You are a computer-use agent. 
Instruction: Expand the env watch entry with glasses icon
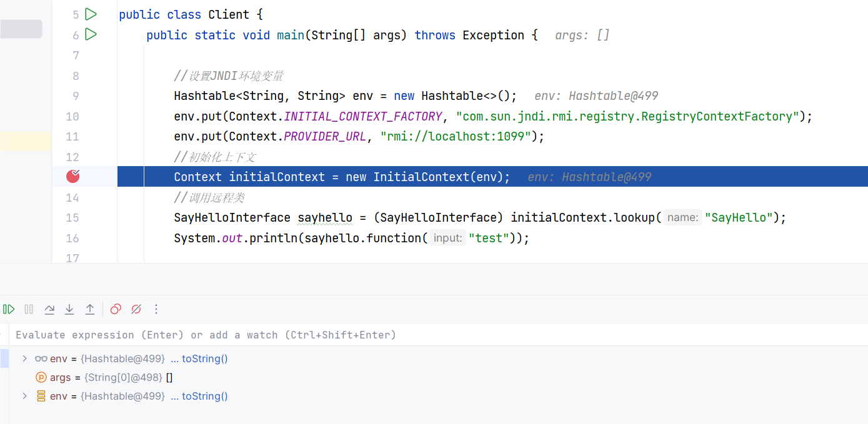pyautogui.click(x=24, y=358)
